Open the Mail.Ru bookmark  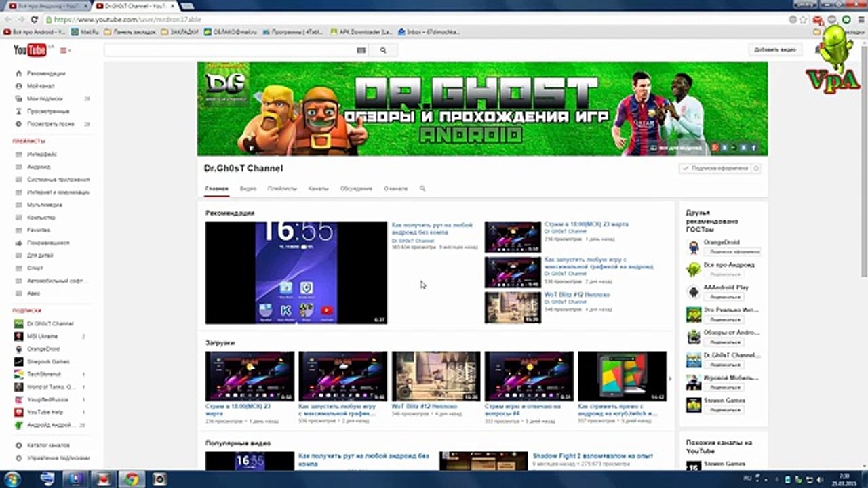85,31
